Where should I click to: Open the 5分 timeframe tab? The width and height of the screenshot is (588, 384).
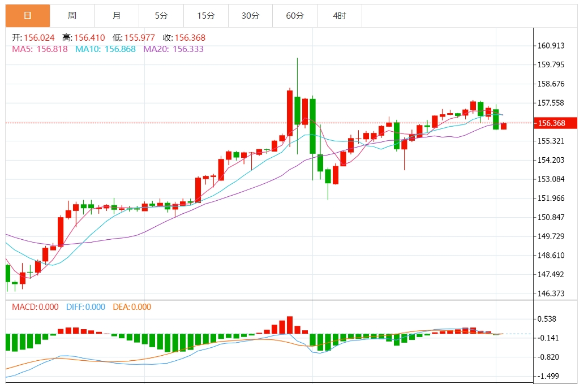point(161,16)
